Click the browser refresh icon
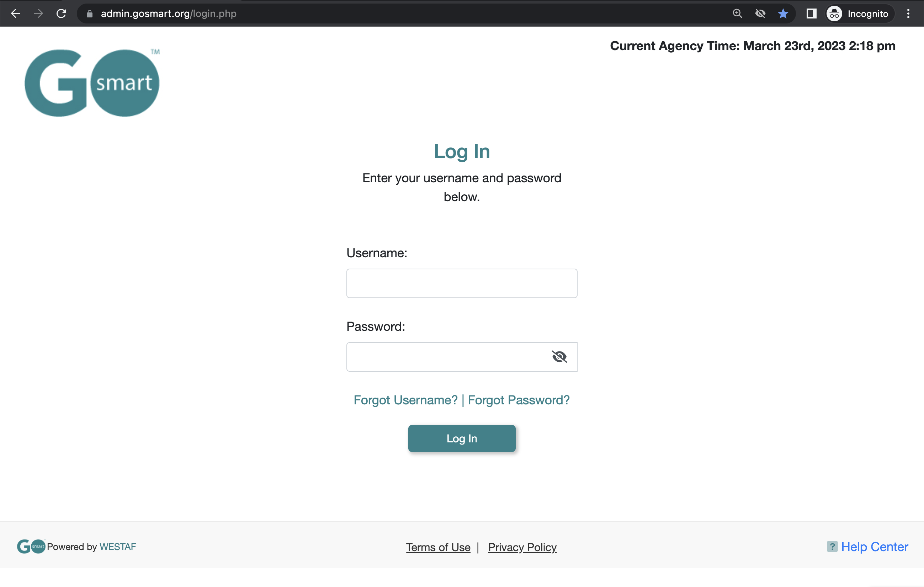The height and width of the screenshot is (587, 924). pyautogui.click(x=62, y=14)
